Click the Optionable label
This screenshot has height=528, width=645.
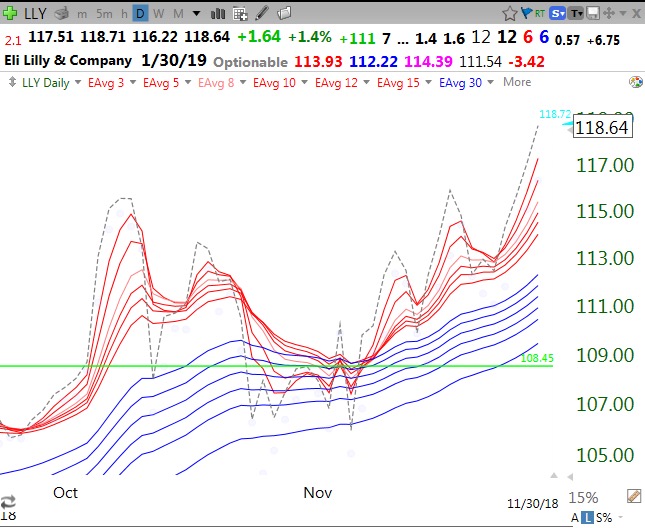click(x=251, y=62)
